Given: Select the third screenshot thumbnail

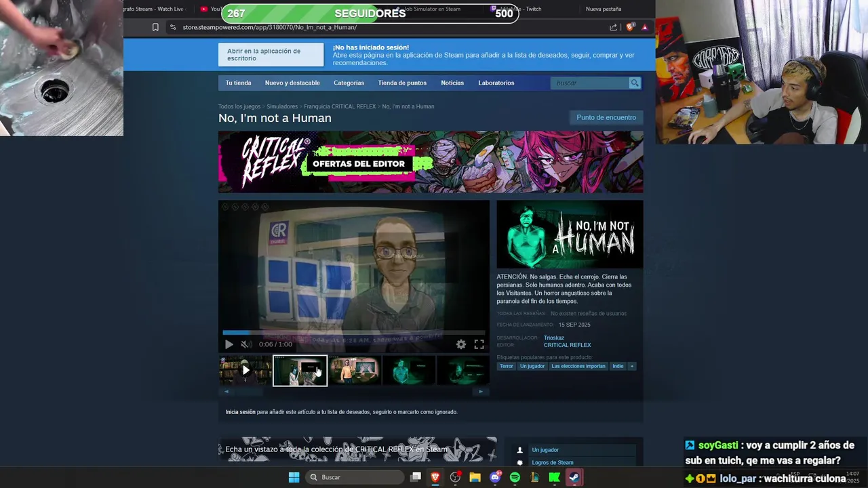Looking at the screenshot, I should 355,371.
